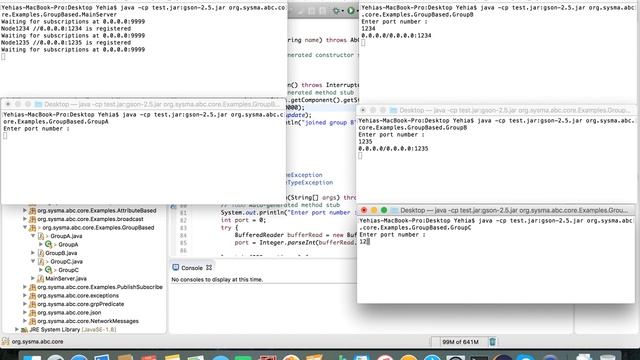
Task: Click the GroupBased package icon
Action: pos(32,228)
